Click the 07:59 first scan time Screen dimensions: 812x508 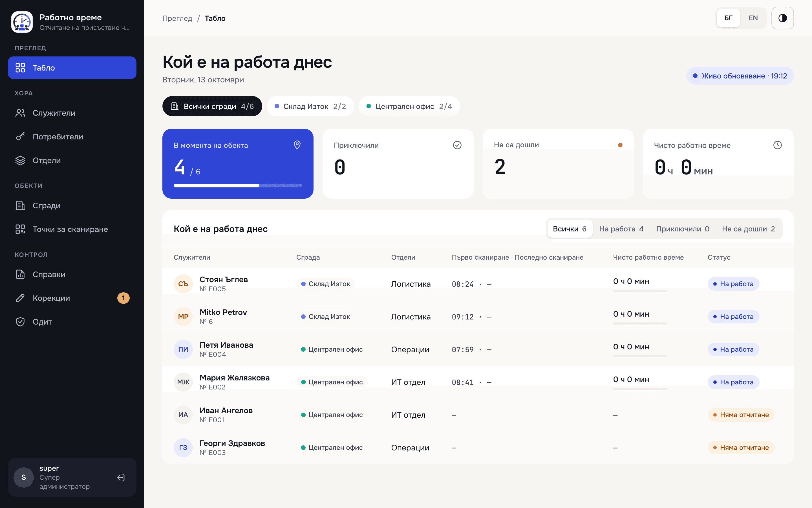[463, 349]
